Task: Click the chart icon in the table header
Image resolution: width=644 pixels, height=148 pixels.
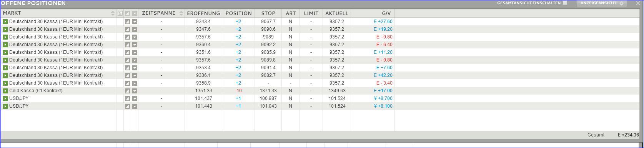Action: (x=127, y=13)
